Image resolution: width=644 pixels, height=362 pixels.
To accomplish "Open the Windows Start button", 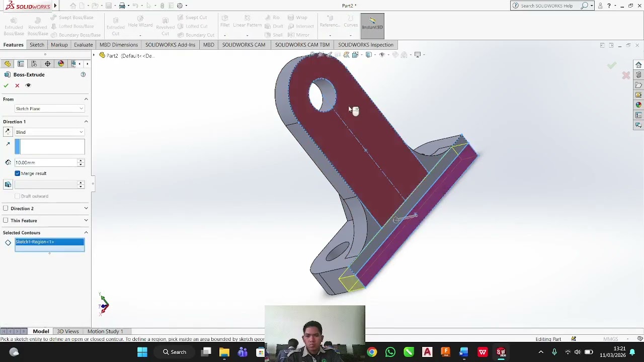I will pyautogui.click(x=142, y=352).
